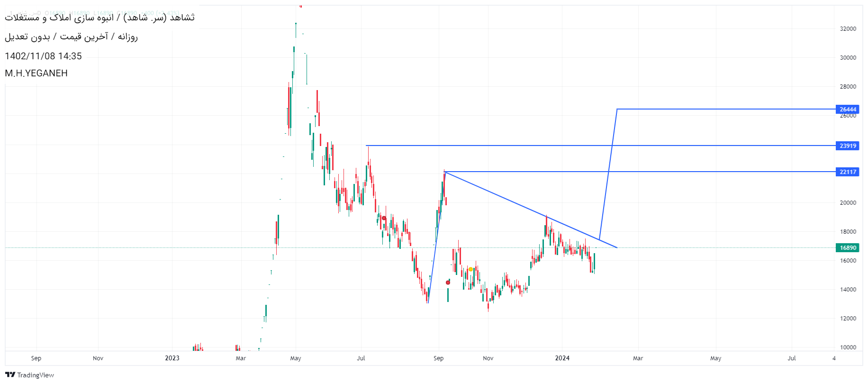Click the blue 26444 price label
The image size is (868, 384).
[x=848, y=110]
